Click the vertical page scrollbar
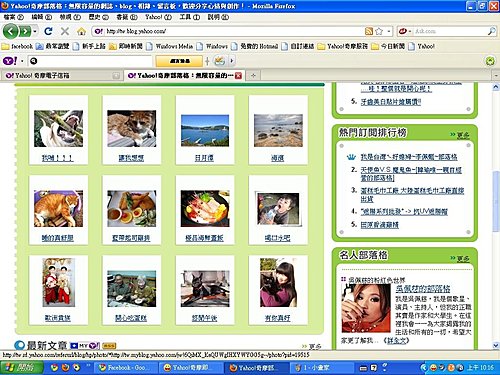The height and width of the screenshot is (375, 500). pos(496,216)
